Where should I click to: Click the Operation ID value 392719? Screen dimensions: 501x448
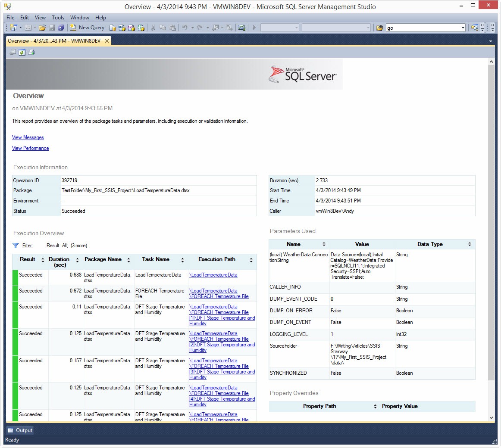(x=69, y=180)
